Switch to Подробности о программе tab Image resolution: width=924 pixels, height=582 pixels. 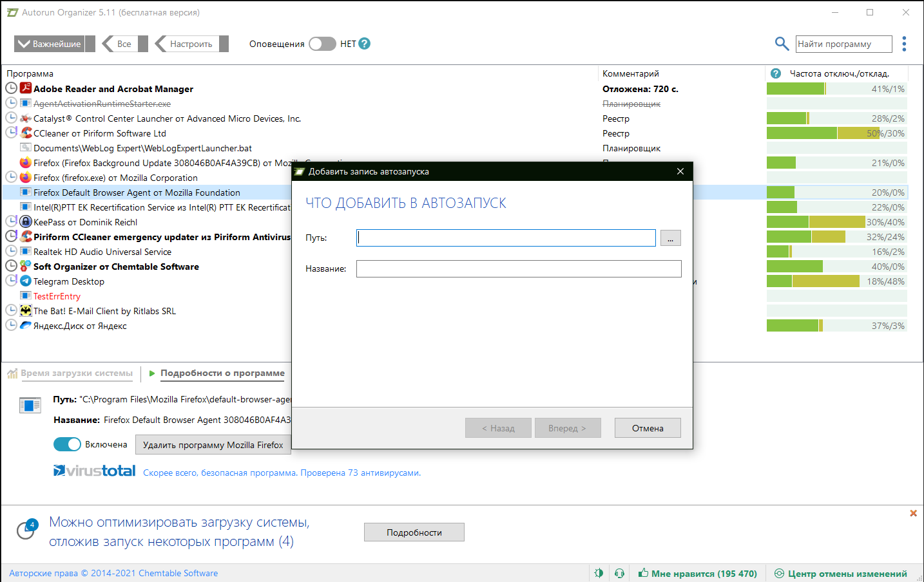[x=222, y=373]
